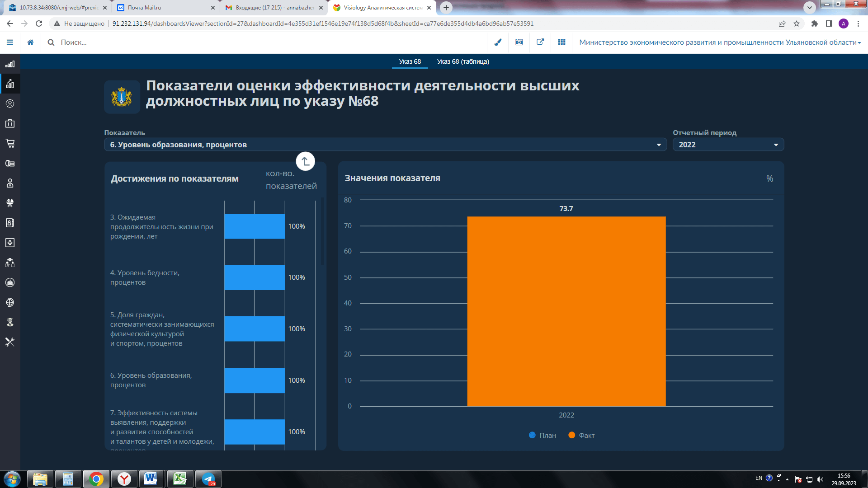Select the growth chart sidebar icon
This screenshot has height=488, width=868.
pos(10,84)
